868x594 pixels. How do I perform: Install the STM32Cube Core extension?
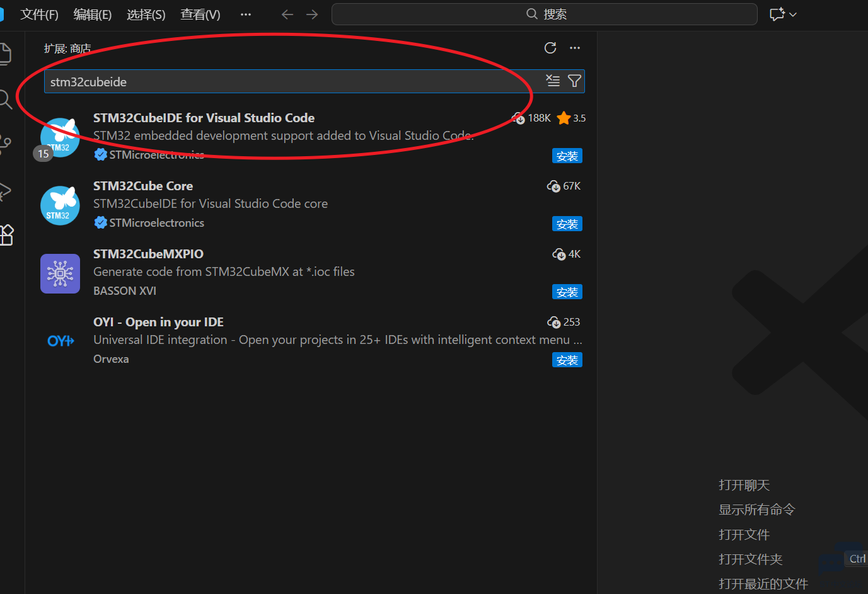click(x=567, y=224)
